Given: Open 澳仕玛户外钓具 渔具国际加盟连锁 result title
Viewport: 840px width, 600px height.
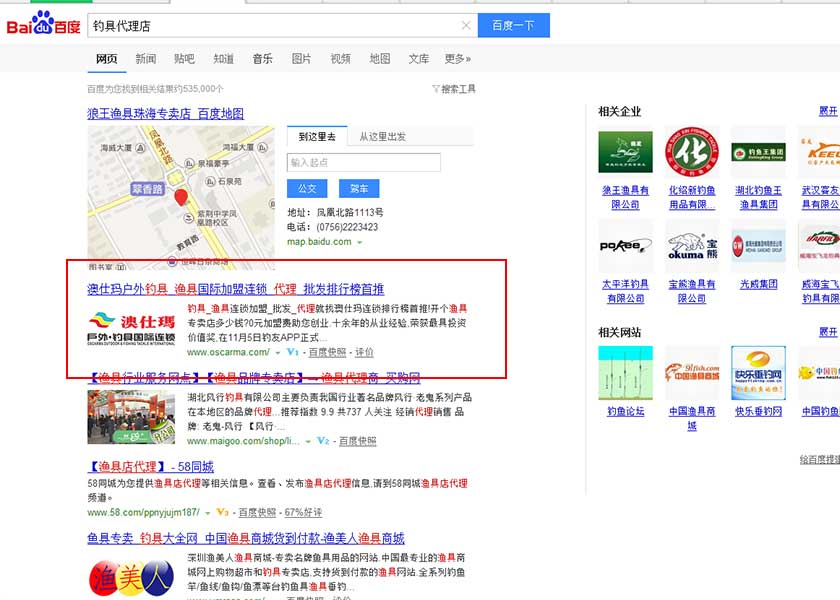Looking at the screenshot, I should click(236, 289).
